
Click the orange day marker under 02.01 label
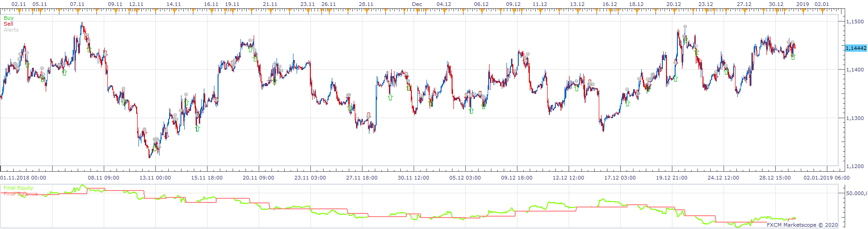pos(822,11)
